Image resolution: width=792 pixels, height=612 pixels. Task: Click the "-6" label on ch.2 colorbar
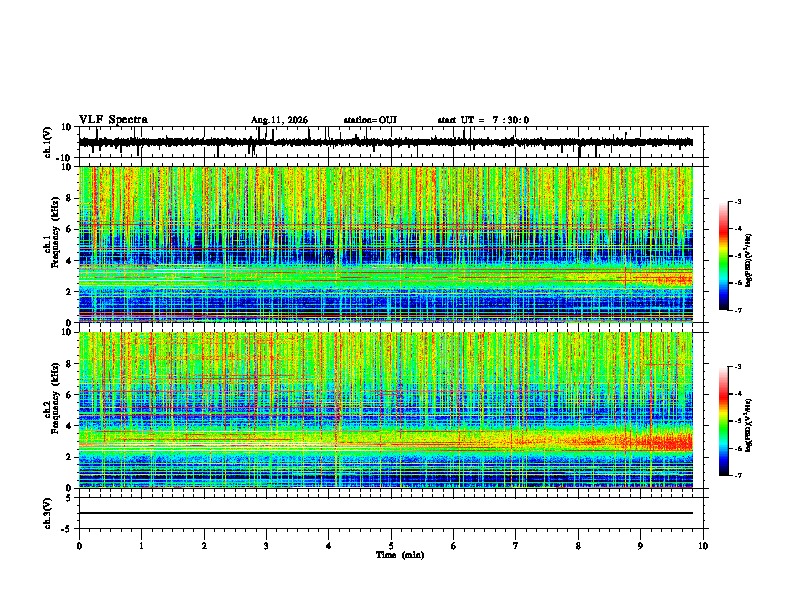pos(737,448)
